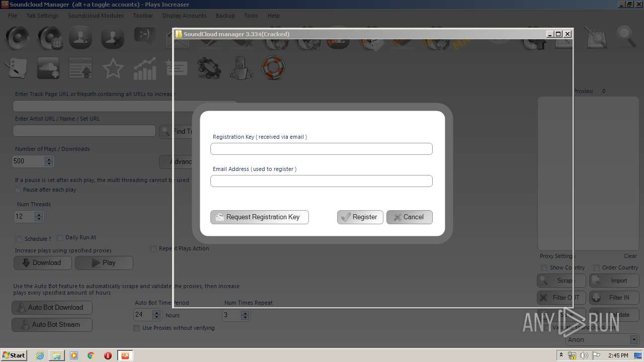The height and width of the screenshot is (362, 644).
Task: Open the scraper magnifier pad icon
Action: 596,38
